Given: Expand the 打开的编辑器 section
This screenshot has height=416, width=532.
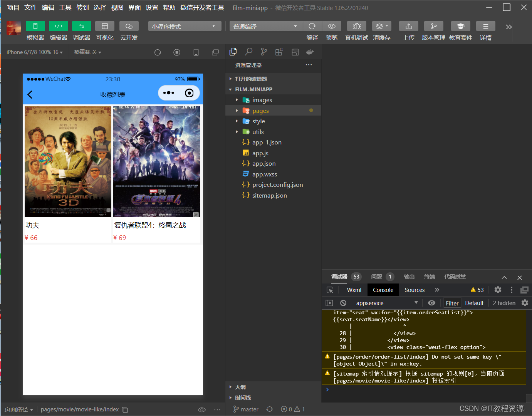Looking at the screenshot, I should pos(274,79).
